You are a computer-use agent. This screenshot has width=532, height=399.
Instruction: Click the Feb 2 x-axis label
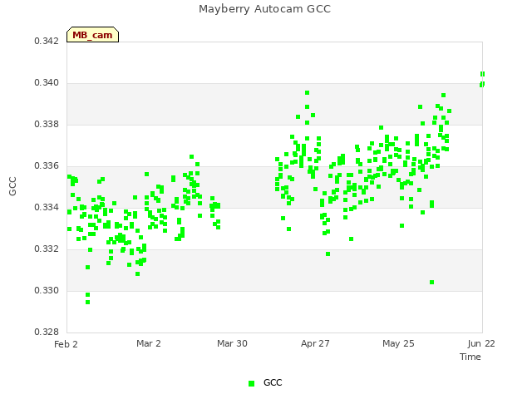click(x=66, y=344)
